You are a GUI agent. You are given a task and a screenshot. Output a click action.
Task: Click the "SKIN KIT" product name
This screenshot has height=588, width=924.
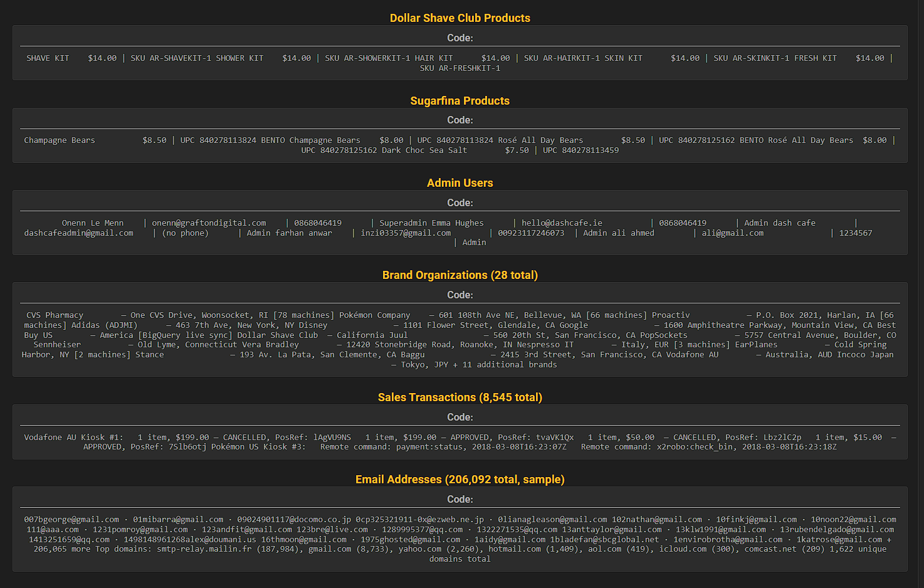coord(623,58)
